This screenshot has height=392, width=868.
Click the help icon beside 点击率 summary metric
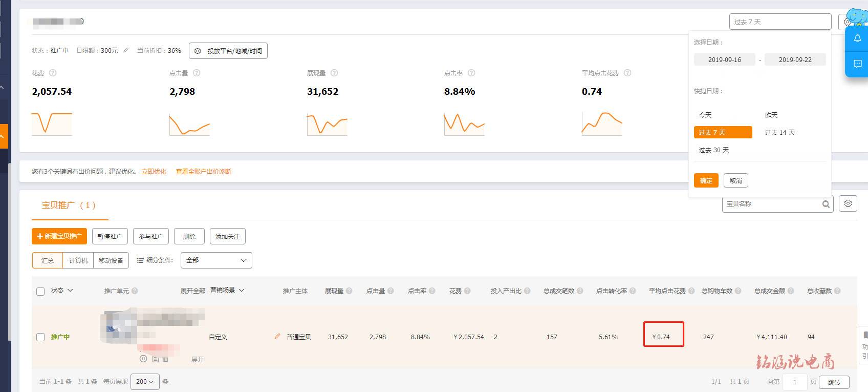[471, 73]
